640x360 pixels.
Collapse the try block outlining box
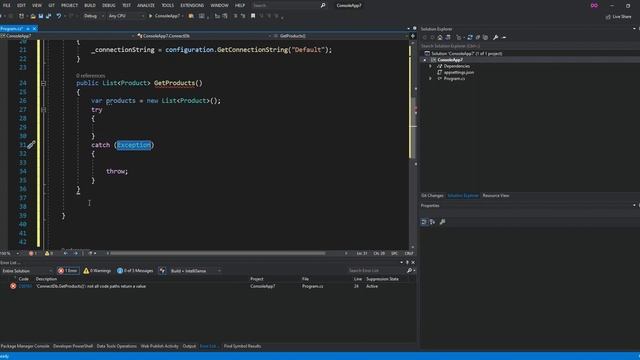(x=43, y=109)
